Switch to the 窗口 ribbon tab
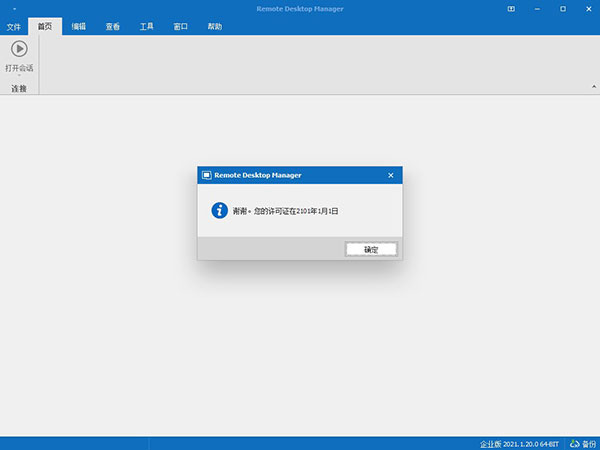The width and height of the screenshot is (600, 450). point(181,26)
